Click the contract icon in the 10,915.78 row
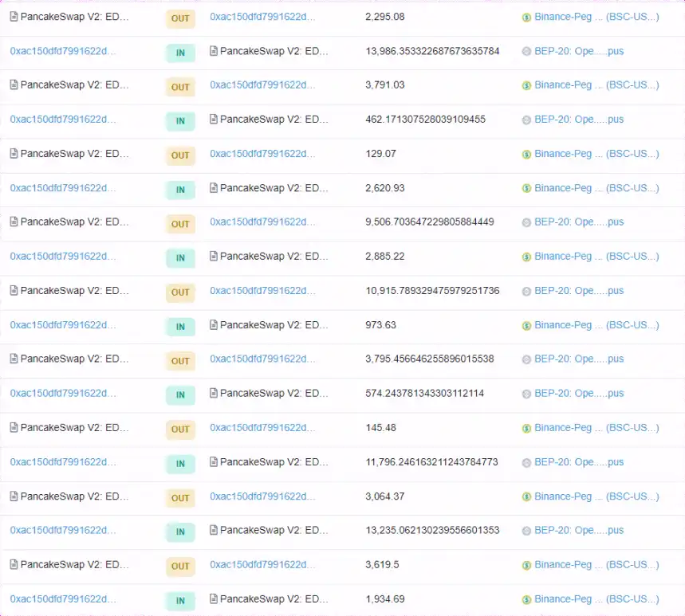The width and height of the screenshot is (685, 616). (14, 290)
